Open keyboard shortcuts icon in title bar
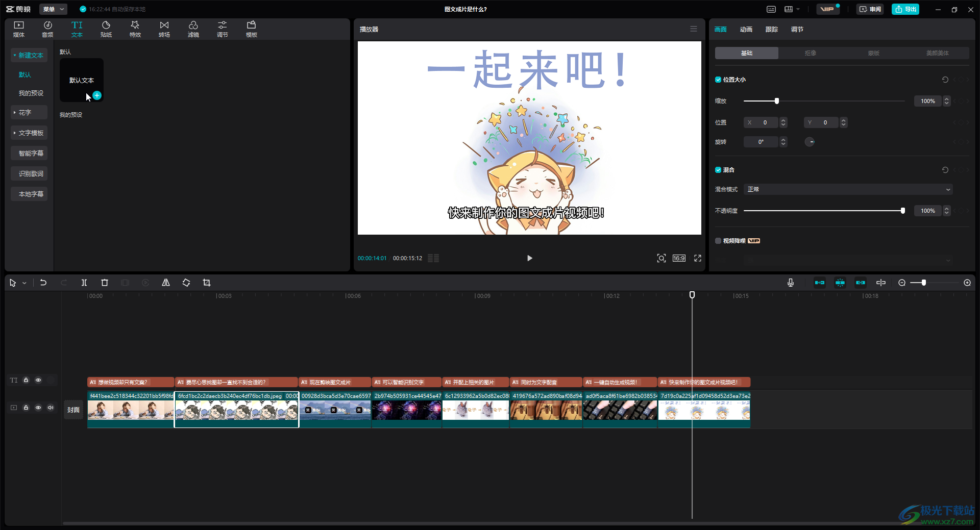Screen dimensions: 980x530 [x=771, y=9]
